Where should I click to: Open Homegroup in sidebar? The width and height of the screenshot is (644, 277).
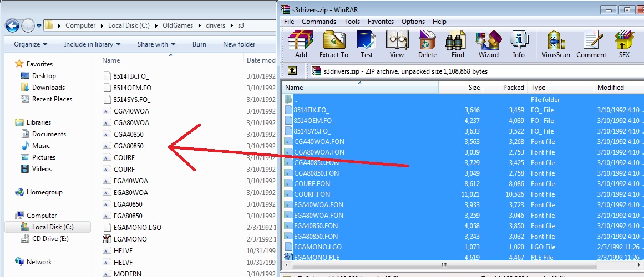coord(38,192)
